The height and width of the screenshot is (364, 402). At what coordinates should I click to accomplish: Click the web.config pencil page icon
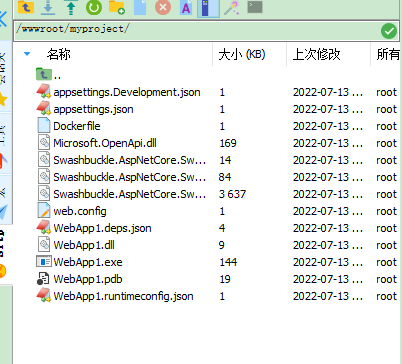pyautogui.click(x=44, y=211)
